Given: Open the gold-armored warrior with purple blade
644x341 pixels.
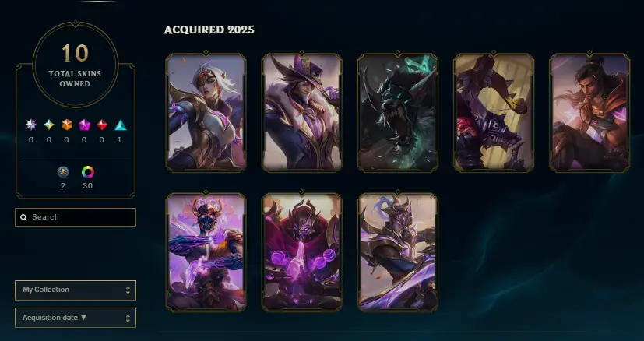Looking at the screenshot, I should pos(398,252).
